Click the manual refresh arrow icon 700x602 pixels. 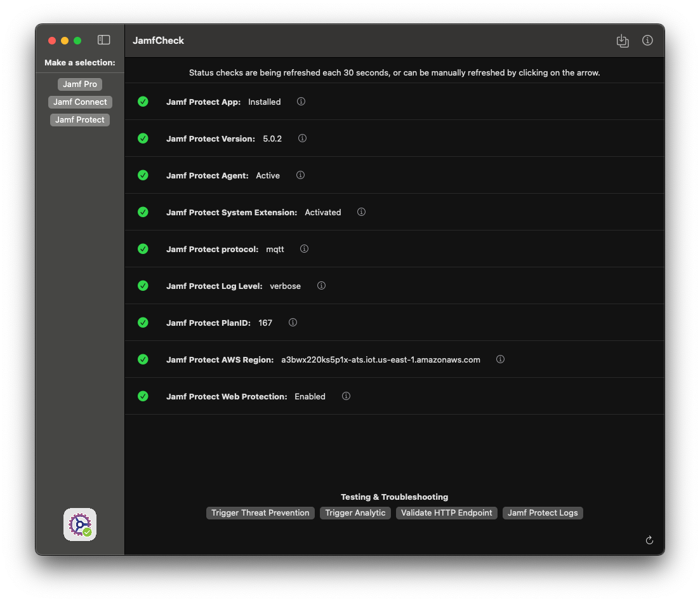click(649, 540)
